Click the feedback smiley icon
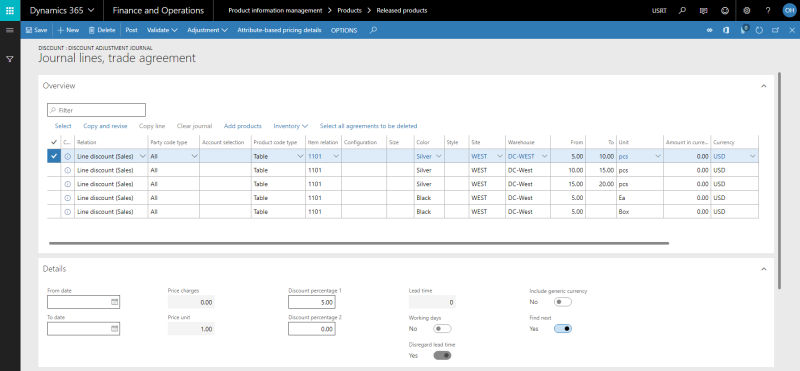 tap(725, 10)
